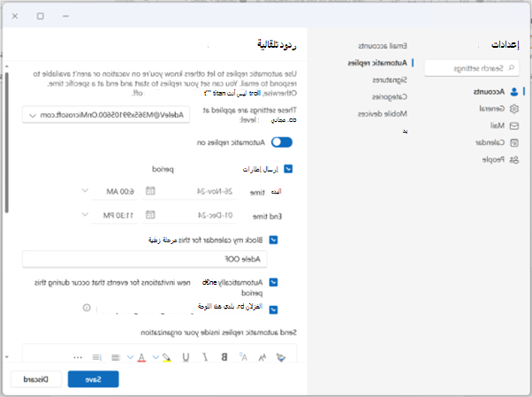Screen dimensions: 532x397
Task: Open Mobile devices settings page
Action: coord(383,114)
